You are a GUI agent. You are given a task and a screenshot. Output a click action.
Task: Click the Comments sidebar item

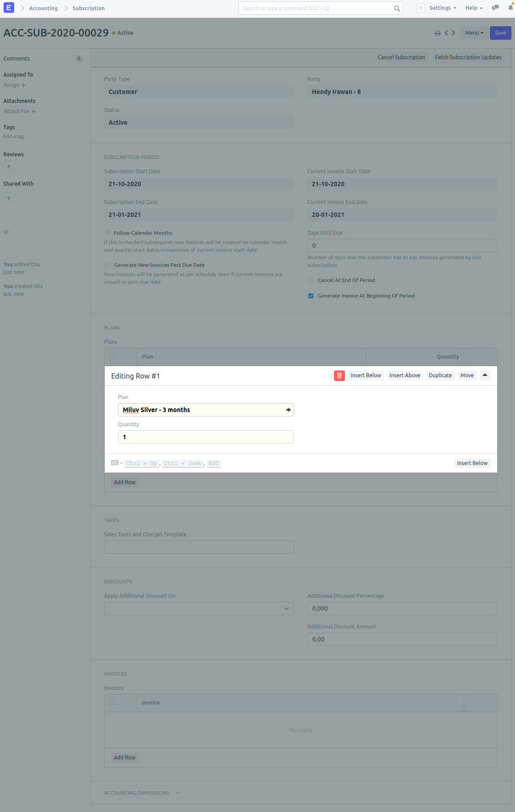click(16, 59)
